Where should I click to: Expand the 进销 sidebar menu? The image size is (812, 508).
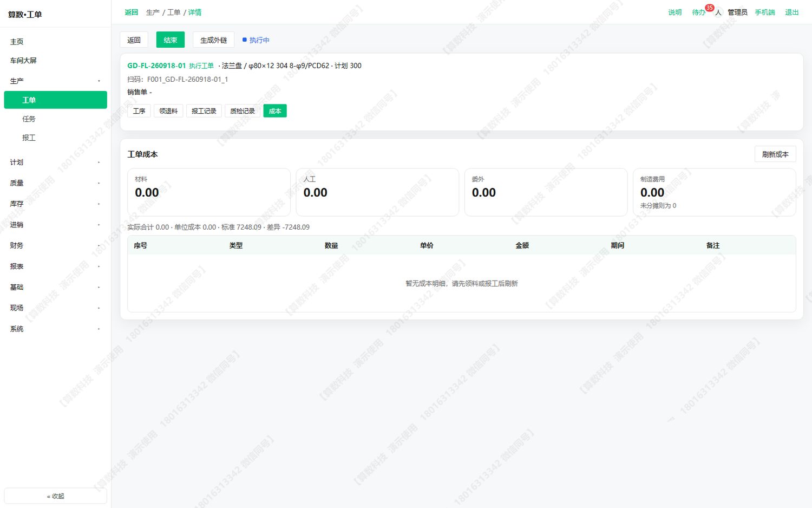55,225
